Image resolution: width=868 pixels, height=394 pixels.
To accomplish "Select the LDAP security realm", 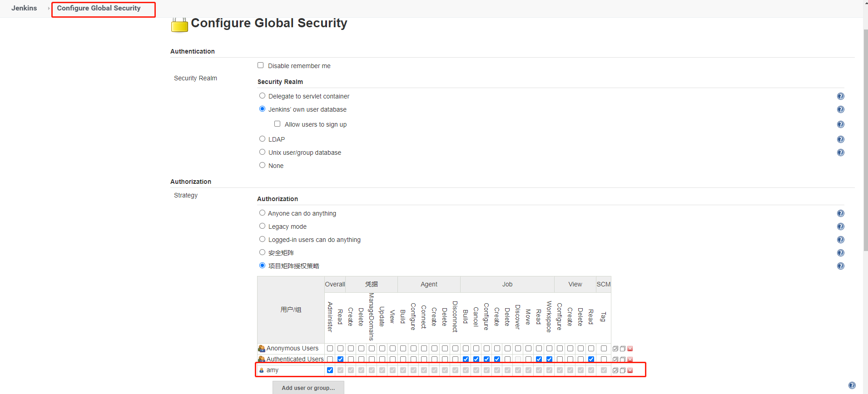I will [263, 139].
